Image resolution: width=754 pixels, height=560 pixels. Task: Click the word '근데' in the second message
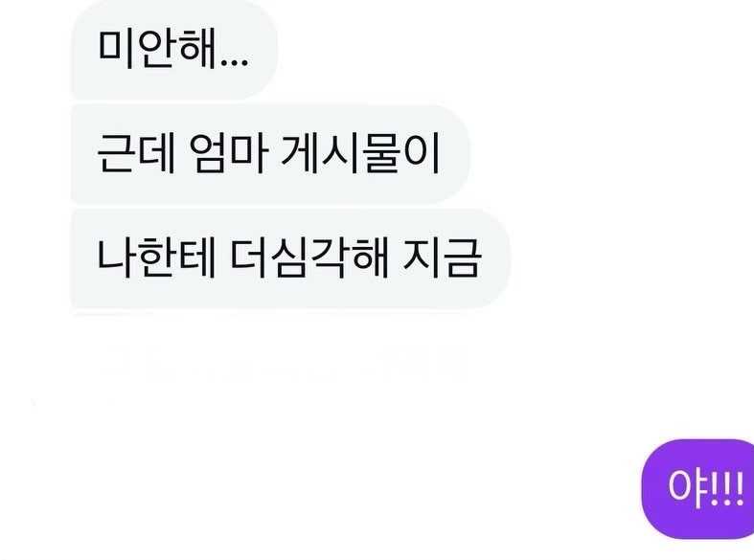[x=136, y=154]
